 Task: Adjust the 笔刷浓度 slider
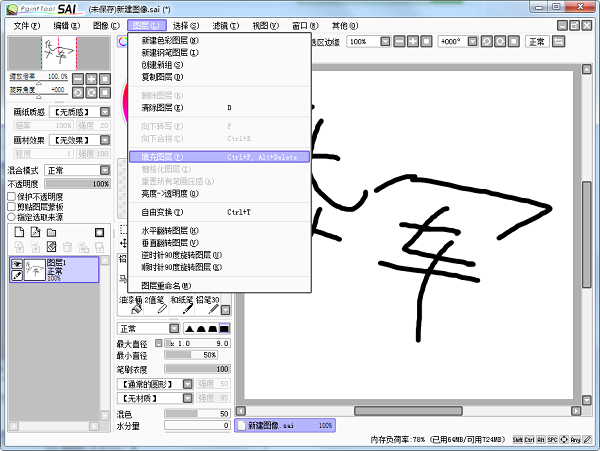[197, 369]
